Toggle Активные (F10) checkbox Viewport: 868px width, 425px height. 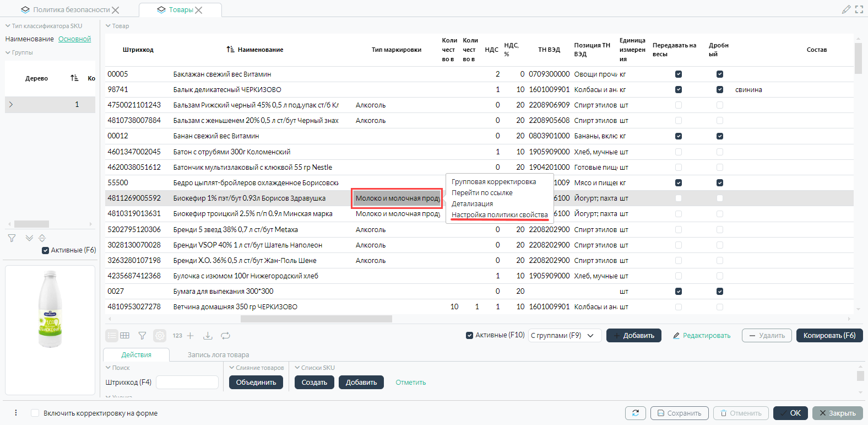pyautogui.click(x=470, y=335)
